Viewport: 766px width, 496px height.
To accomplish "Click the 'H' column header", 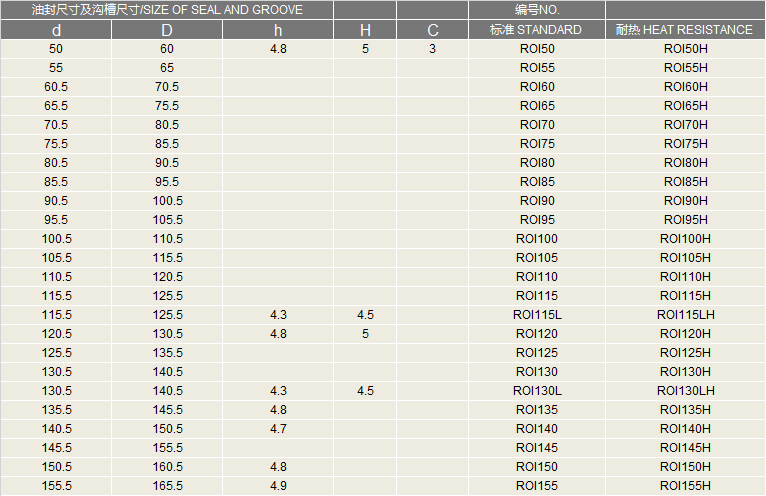I will (x=365, y=30).
